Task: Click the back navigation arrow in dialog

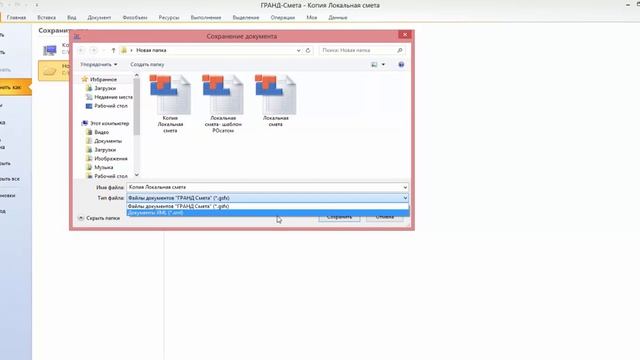Action: tap(81, 50)
